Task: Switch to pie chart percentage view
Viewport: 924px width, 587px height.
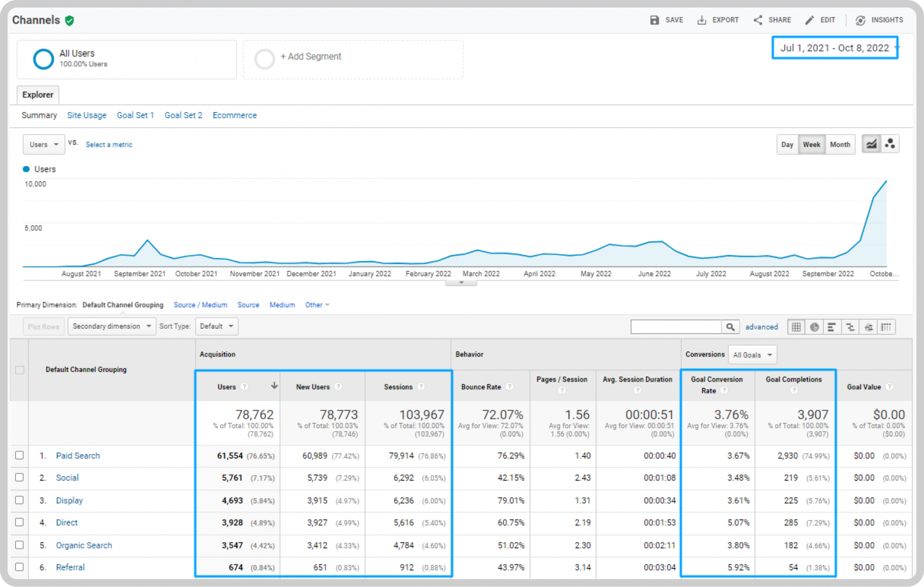Action: point(815,327)
